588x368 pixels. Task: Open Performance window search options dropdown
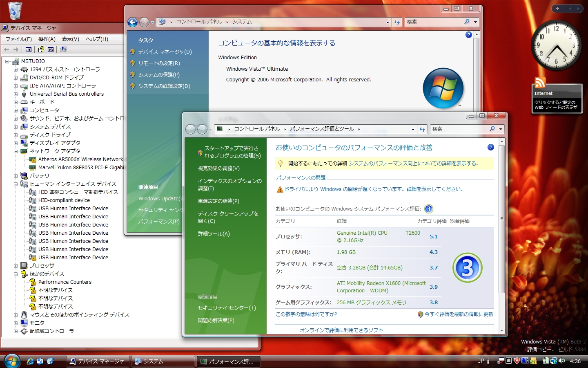501,129
